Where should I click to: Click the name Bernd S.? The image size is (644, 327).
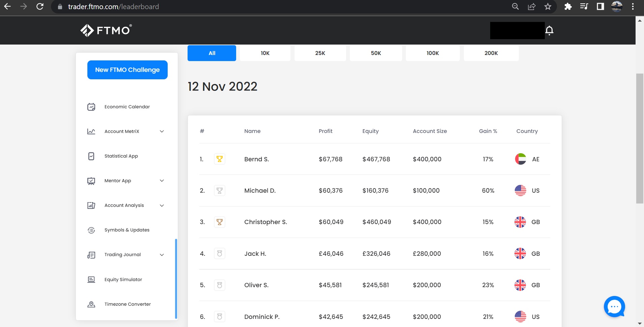click(x=256, y=159)
